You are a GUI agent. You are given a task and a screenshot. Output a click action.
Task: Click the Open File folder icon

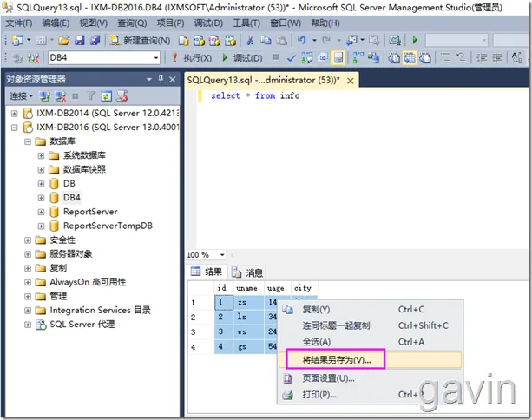pos(63,41)
